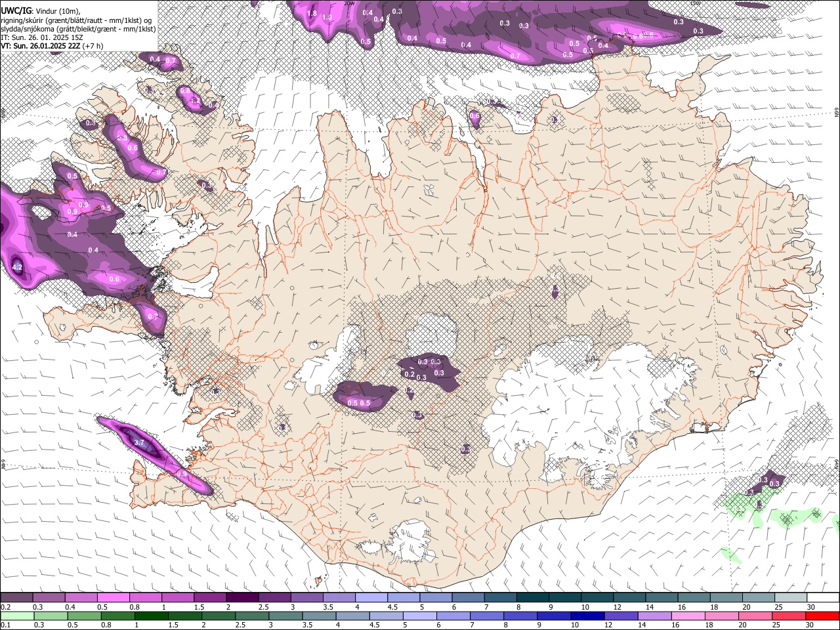This screenshot has width=840, height=630.
Task: Click the 'rigning/skúrir' legend description line
Action: 77,20
